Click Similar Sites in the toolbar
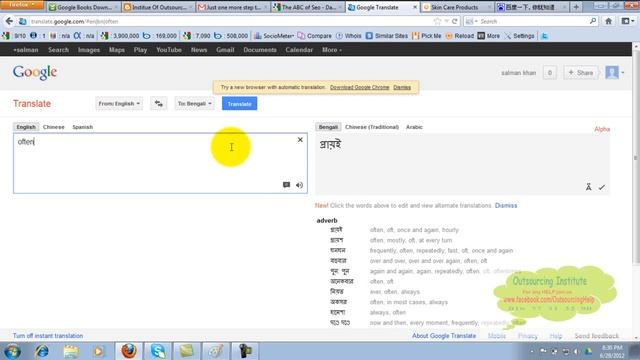 coord(387,36)
